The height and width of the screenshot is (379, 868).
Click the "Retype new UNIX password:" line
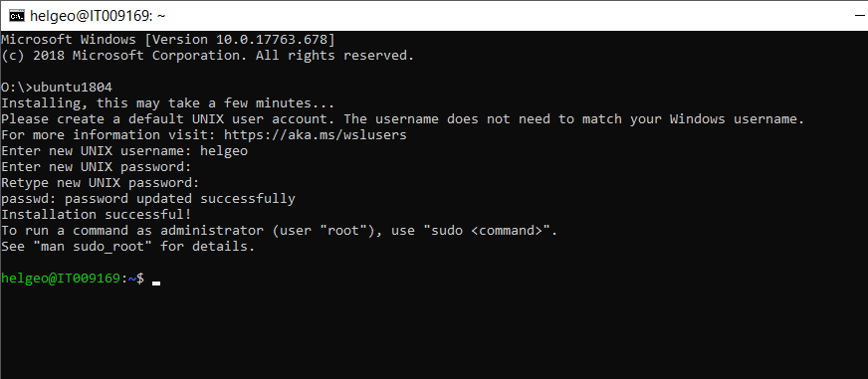(x=101, y=183)
